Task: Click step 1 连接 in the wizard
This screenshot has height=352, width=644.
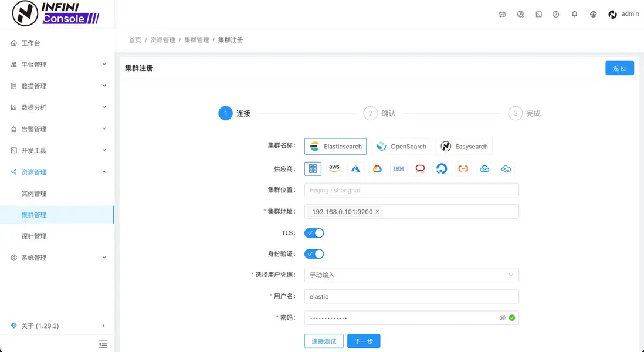Action: 235,113
